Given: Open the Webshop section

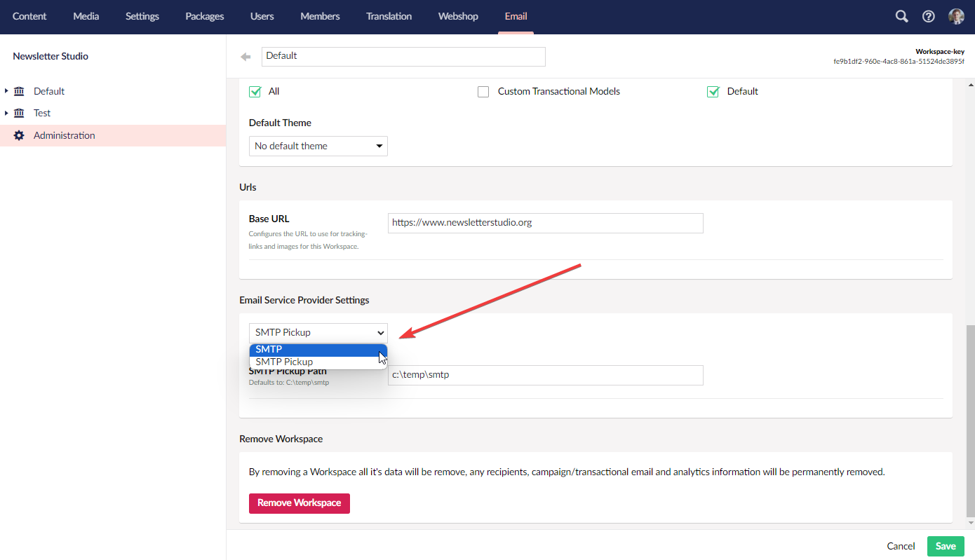Looking at the screenshot, I should 458,16.
